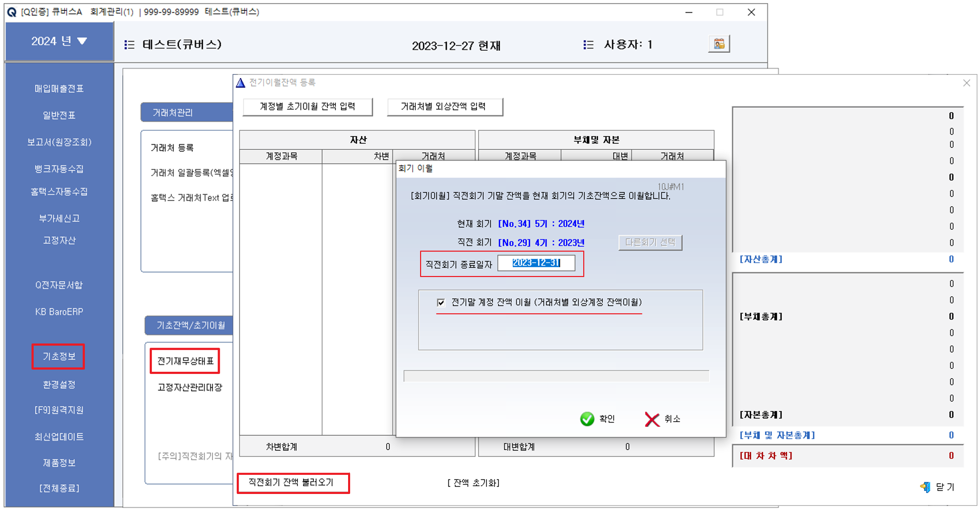The image size is (980, 509).
Task: Open KB BaroERP in the sidebar
Action: coord(59,312)
